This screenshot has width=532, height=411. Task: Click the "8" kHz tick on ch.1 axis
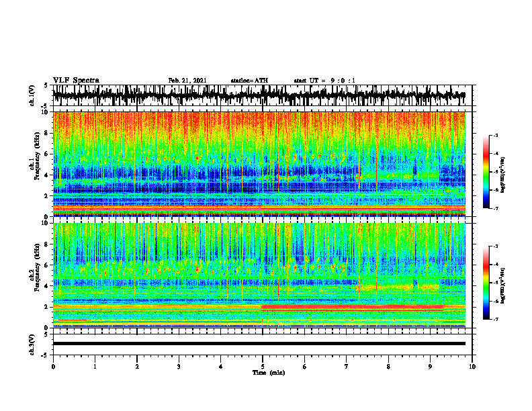pyautogui.click(x=46, y=133)
